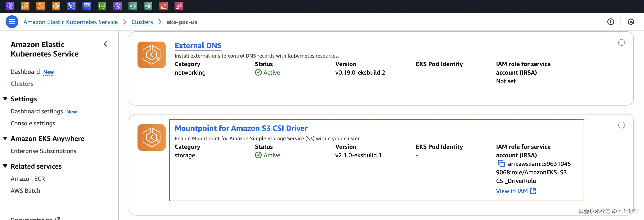Collapse the side navigation panel
Viewport: 644px width, 220px height.
click(x=105, y=44)
